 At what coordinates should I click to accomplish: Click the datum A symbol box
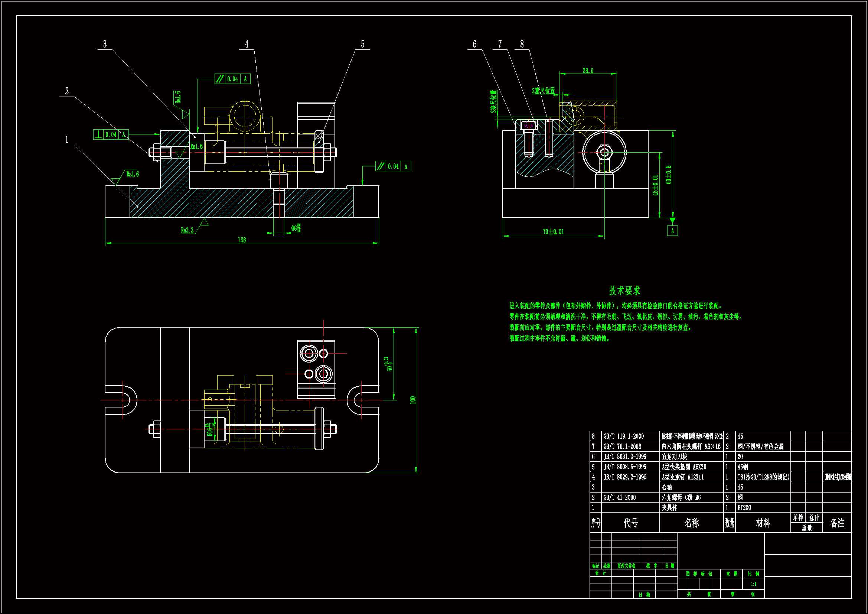click(x=672, y=231)
